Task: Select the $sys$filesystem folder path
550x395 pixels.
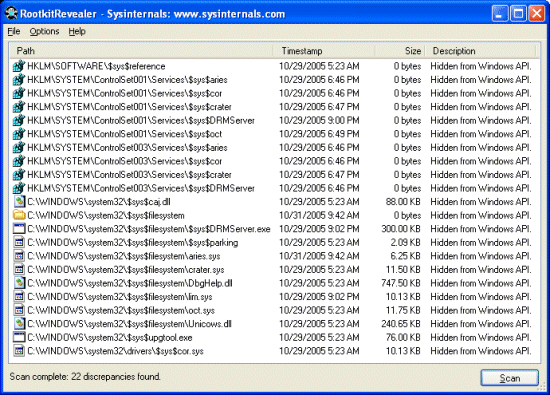Action: click(106, 215)
